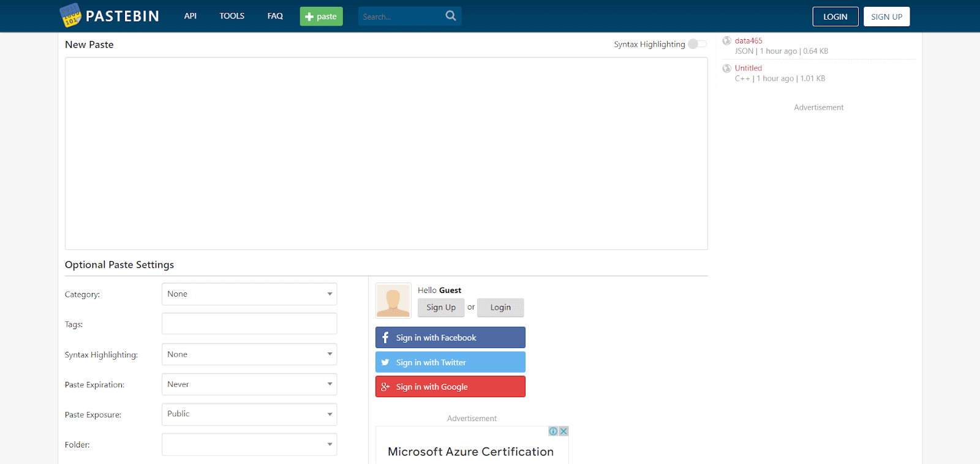Image resolution: width=980 pixels, height=464 pixels.
Task: Open the API menu item
Action: (x=190, y=16)
